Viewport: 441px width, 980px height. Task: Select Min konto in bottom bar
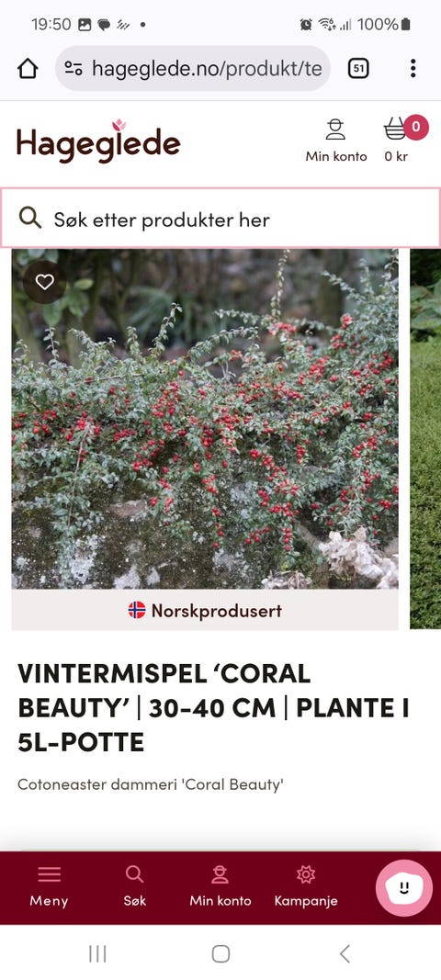(x=220, y=886)
